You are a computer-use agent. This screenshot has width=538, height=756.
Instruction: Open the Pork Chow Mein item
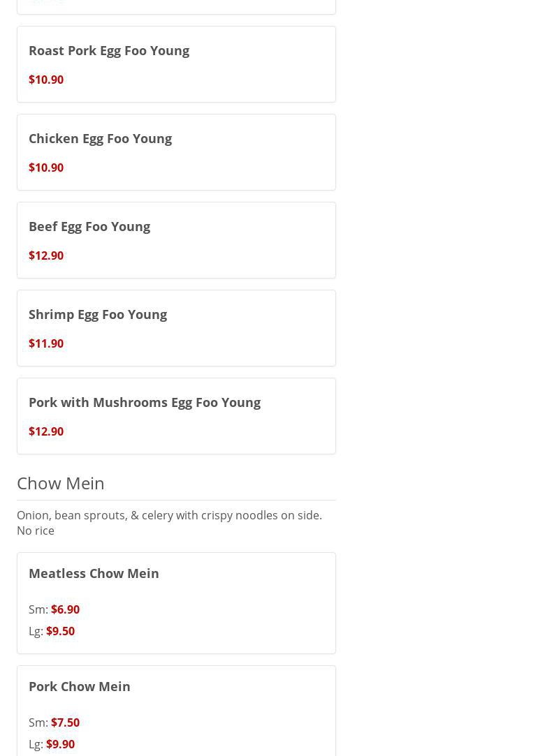point(80,686)
